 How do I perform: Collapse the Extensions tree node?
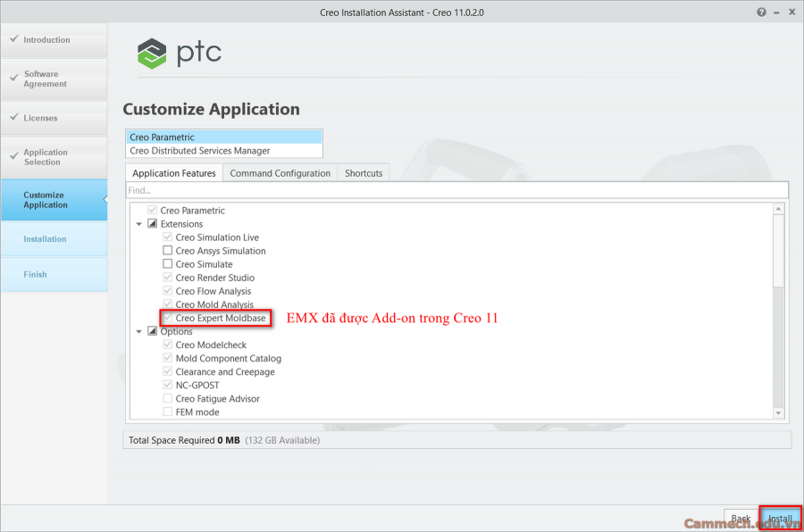[139, 224]
